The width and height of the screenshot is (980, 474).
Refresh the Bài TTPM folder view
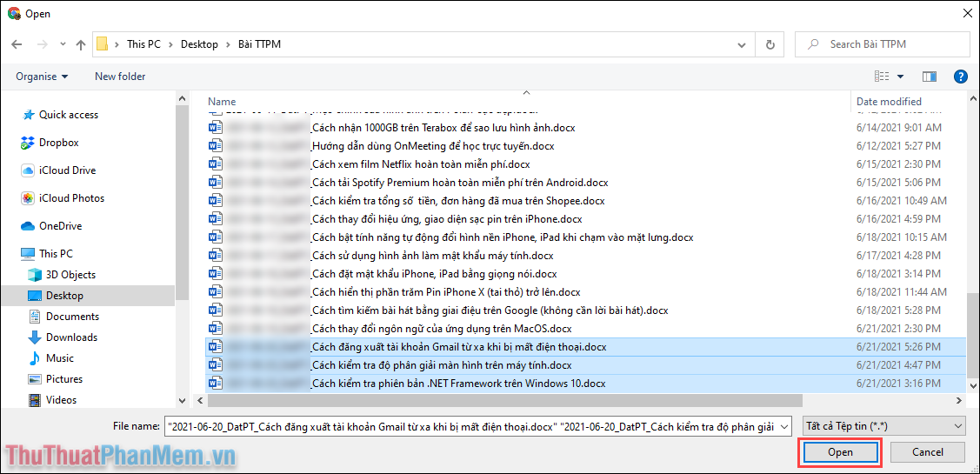[770, 44]
